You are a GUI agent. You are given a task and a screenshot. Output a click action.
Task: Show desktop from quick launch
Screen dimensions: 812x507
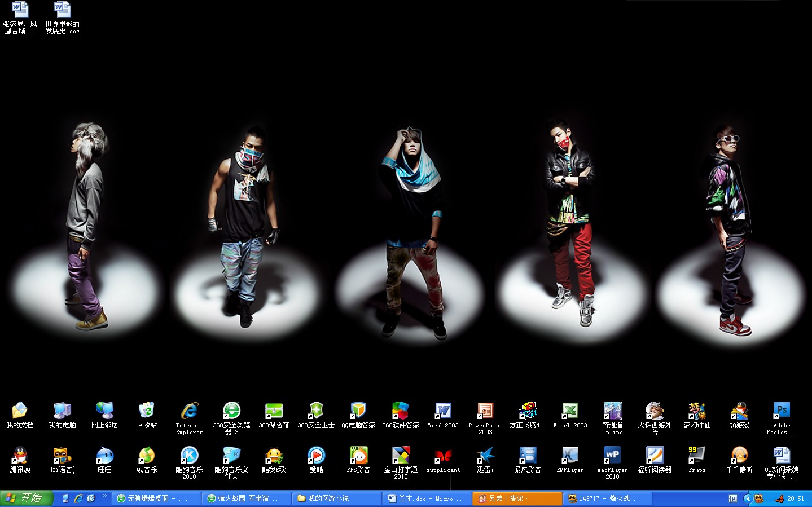[x=65, y=499]
